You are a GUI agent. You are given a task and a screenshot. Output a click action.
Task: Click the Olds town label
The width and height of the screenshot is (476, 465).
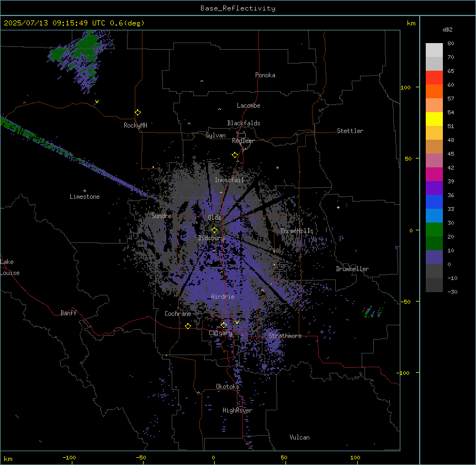click(214, 218)
